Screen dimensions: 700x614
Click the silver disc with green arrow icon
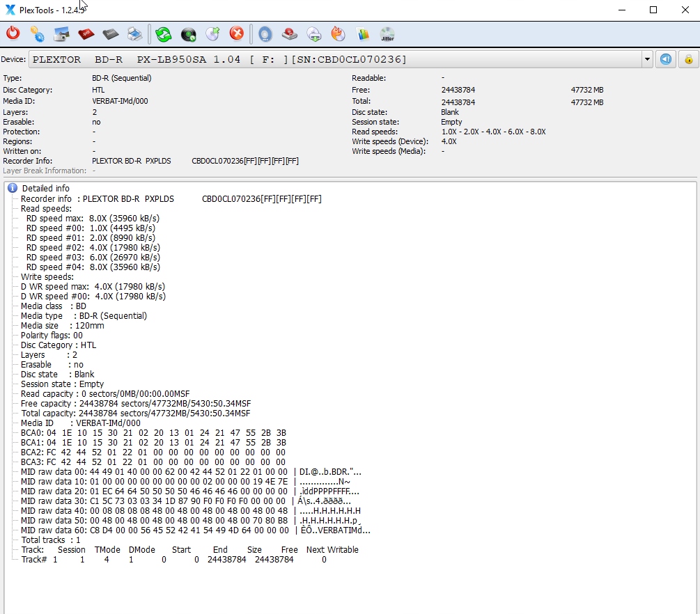212,34
